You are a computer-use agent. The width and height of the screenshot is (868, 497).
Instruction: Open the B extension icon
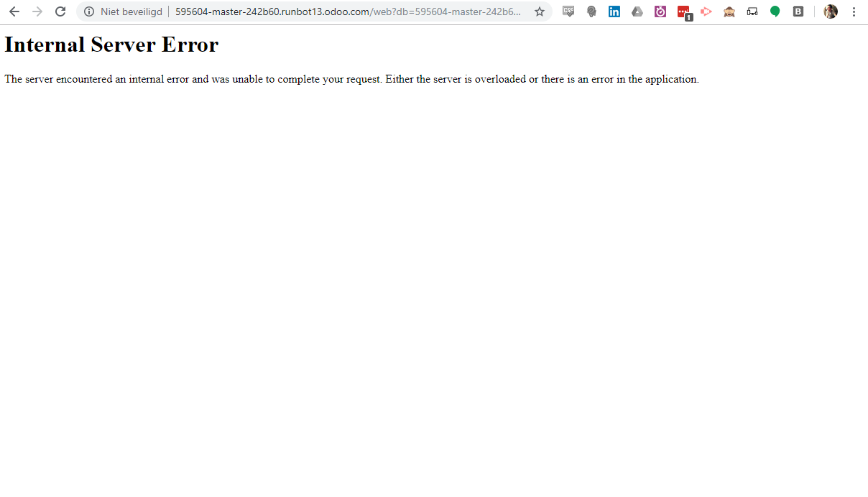click(x=798, y=11)
